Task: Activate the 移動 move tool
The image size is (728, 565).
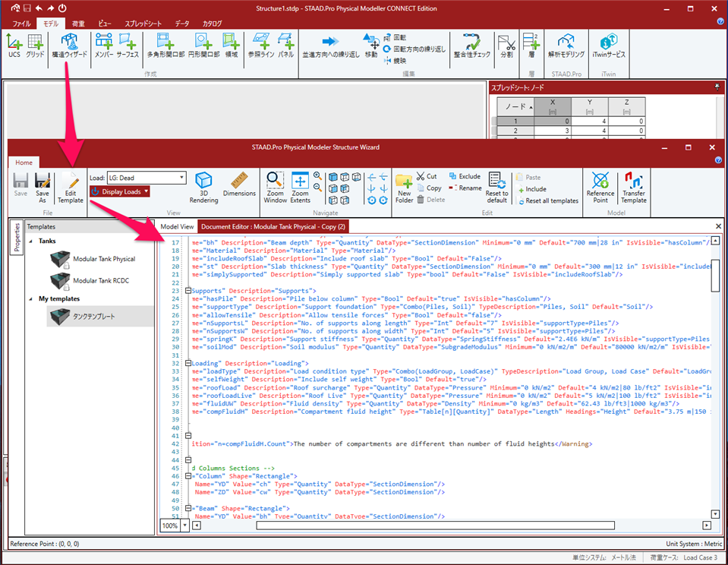Action: tap(371, 46)
